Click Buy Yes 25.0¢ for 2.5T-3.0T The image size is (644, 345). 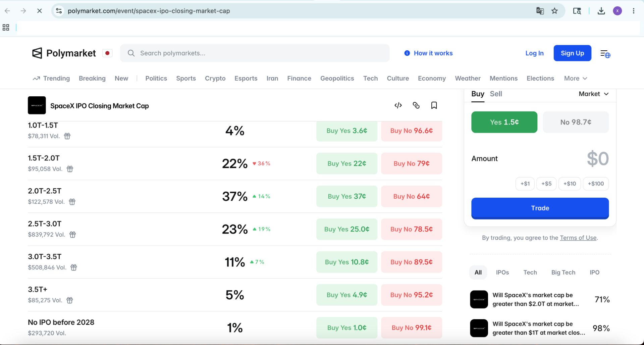pos(347,229)
